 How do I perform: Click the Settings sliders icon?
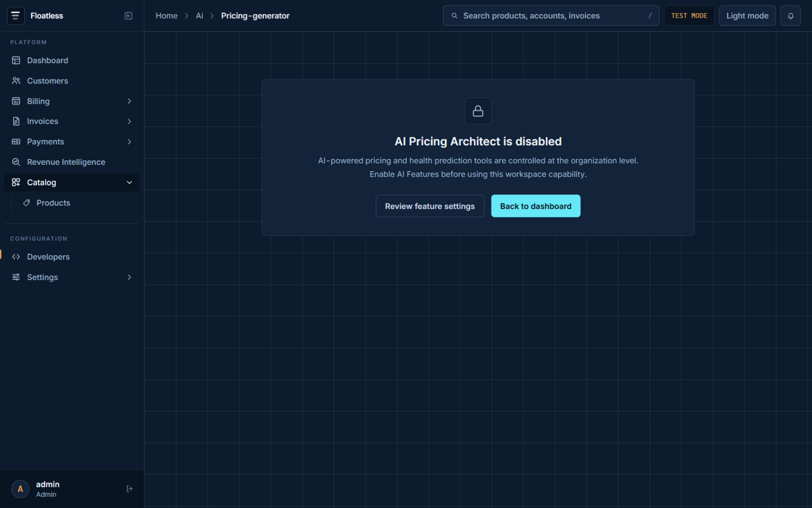[x=16, y=277]
